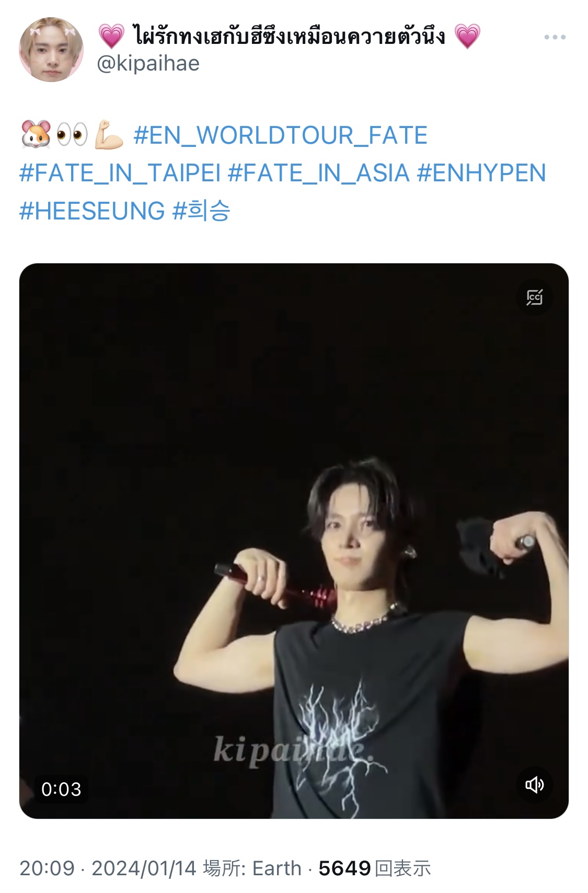The width and height of the screenshot is (588, 893).
Task: Open the profile avatar picture
Action: click(x=51, y=50)
